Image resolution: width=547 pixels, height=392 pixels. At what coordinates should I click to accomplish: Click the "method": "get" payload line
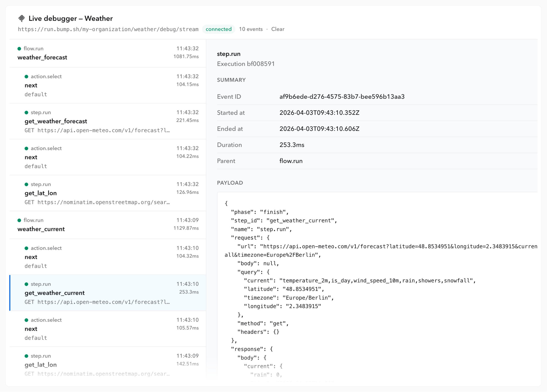point(263,324)
